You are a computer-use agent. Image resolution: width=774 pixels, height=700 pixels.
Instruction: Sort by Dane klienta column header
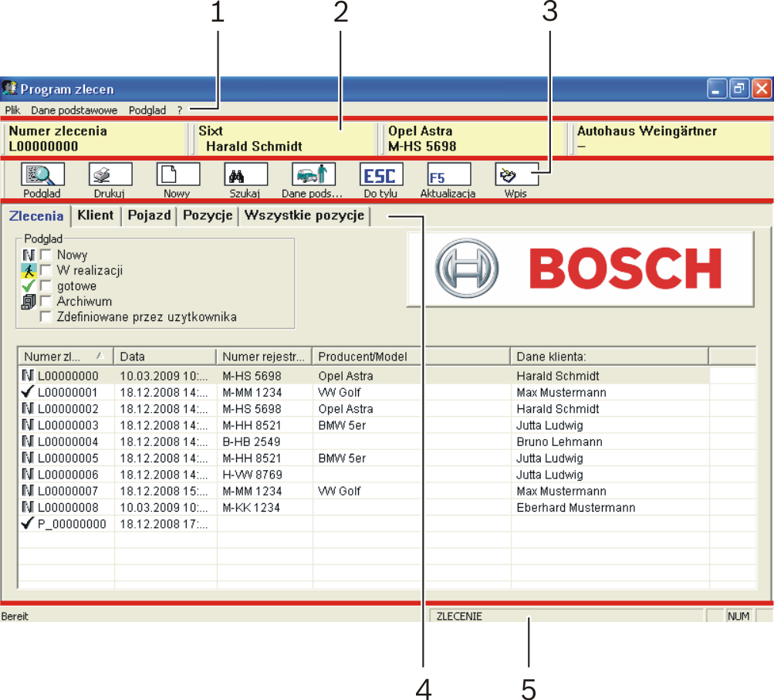coord(610,356)
